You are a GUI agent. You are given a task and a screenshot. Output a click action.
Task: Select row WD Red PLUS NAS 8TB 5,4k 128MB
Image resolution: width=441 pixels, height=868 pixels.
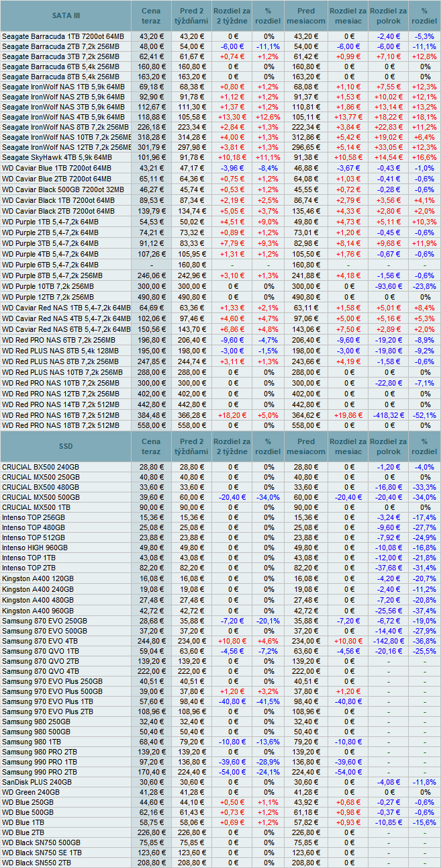coord(220,351)
